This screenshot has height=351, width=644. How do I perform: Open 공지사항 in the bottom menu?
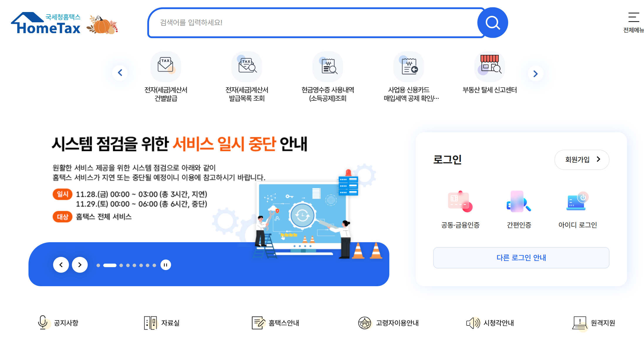click(x=58, y=323)
